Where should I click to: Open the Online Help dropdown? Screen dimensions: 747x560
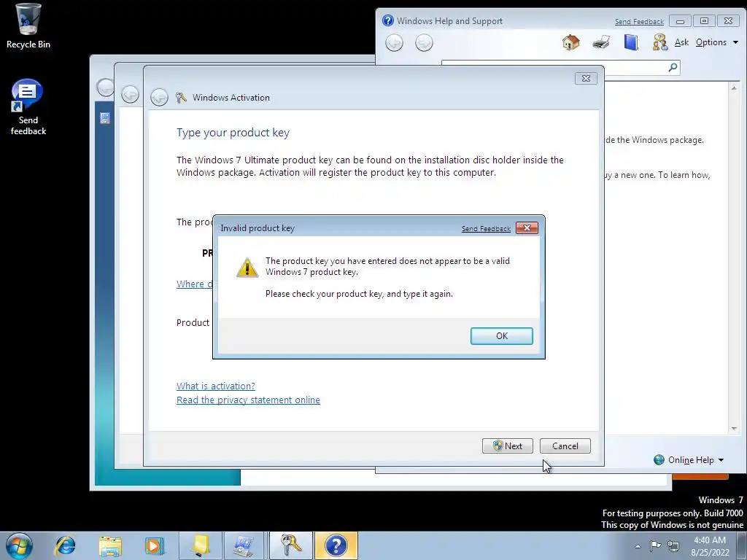(689, 459)
